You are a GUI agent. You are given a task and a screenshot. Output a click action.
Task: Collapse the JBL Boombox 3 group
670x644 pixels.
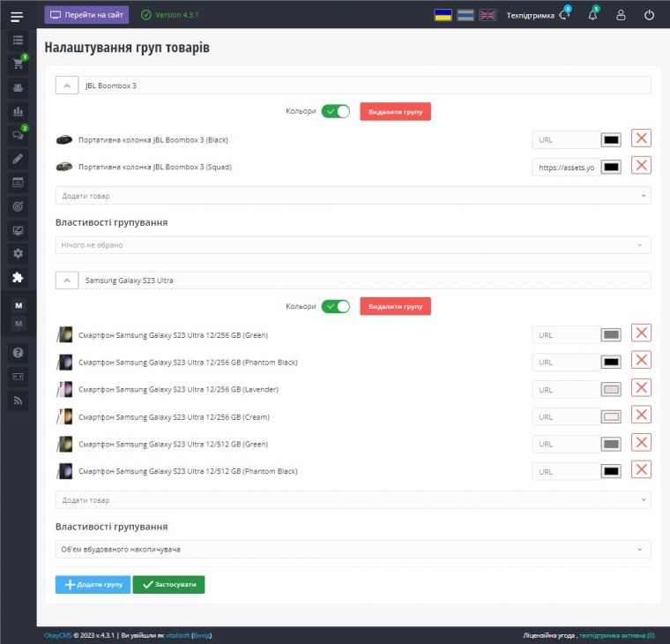click(67, 86)
